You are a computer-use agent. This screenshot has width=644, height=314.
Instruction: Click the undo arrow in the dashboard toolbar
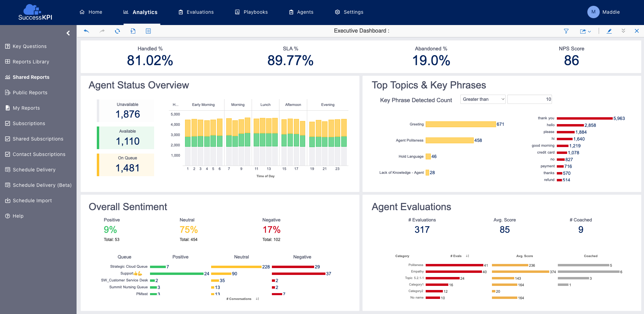(x=87, y=31)
